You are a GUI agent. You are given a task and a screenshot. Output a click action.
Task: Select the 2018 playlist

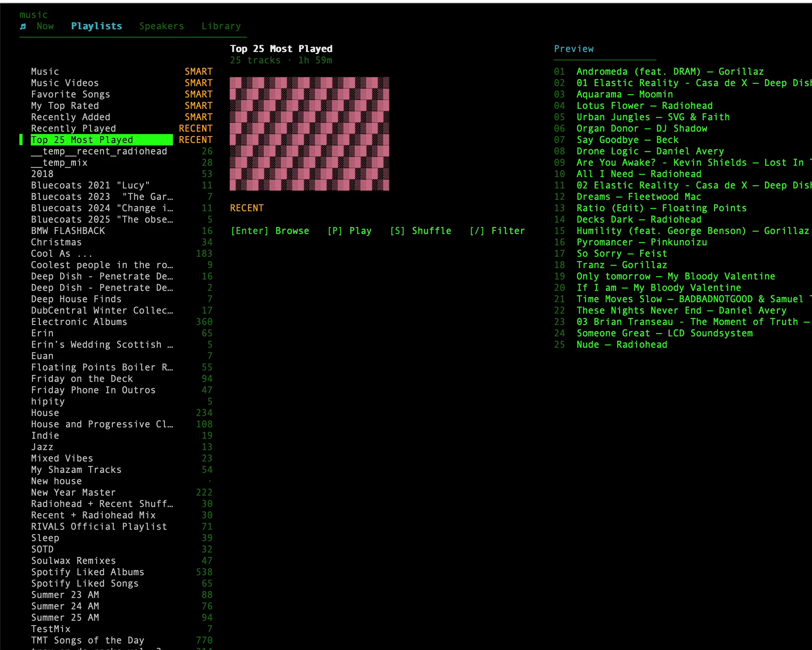122,174
